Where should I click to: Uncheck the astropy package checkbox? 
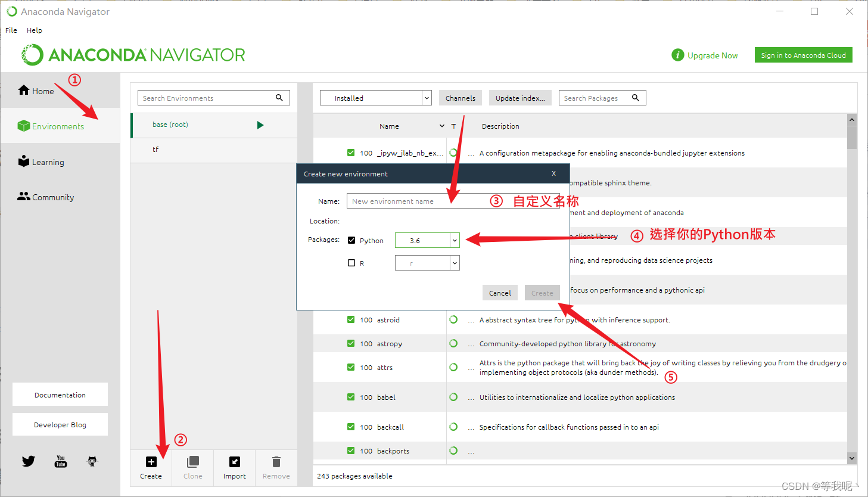point(351,343)
